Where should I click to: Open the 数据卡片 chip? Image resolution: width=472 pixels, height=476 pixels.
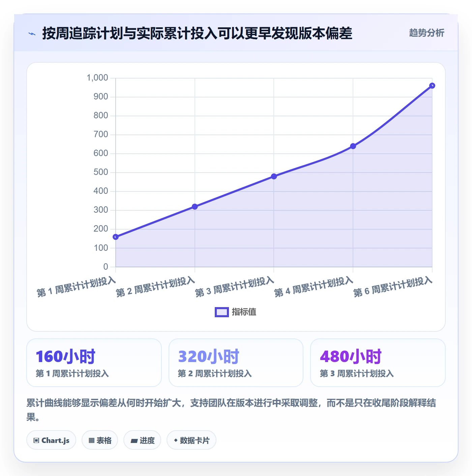191,440
